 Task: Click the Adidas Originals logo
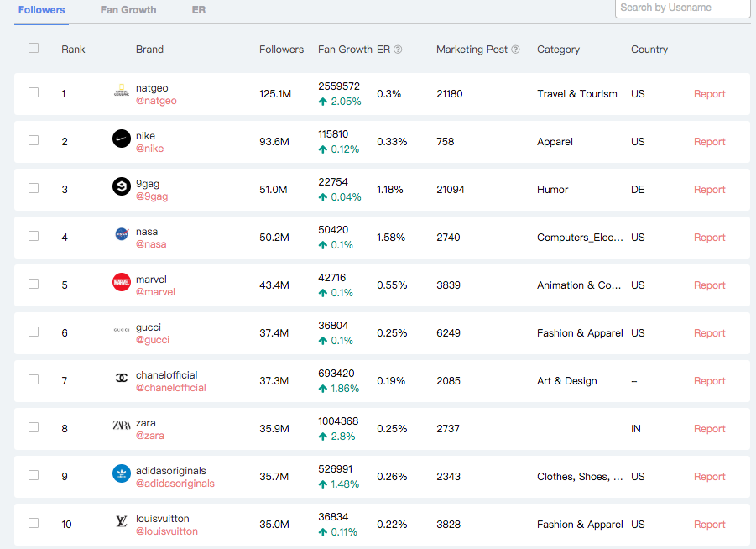pyautogui.click(x=120, y=472)
